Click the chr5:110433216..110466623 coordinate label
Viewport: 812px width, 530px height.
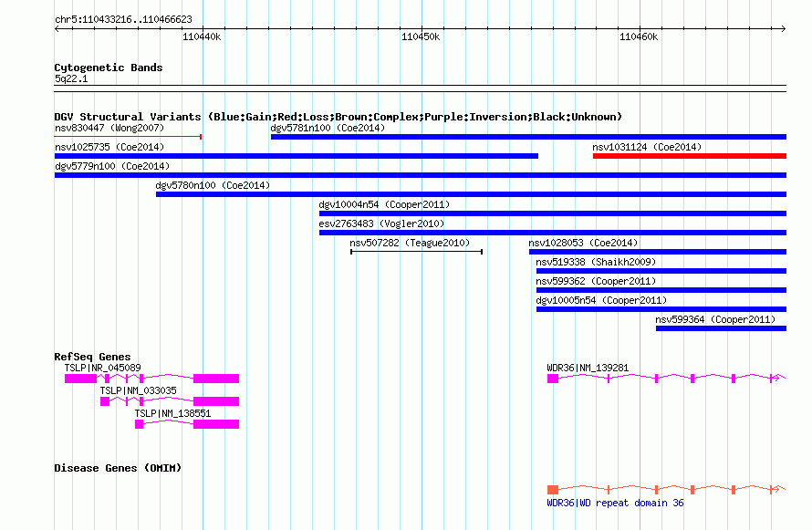123,20
